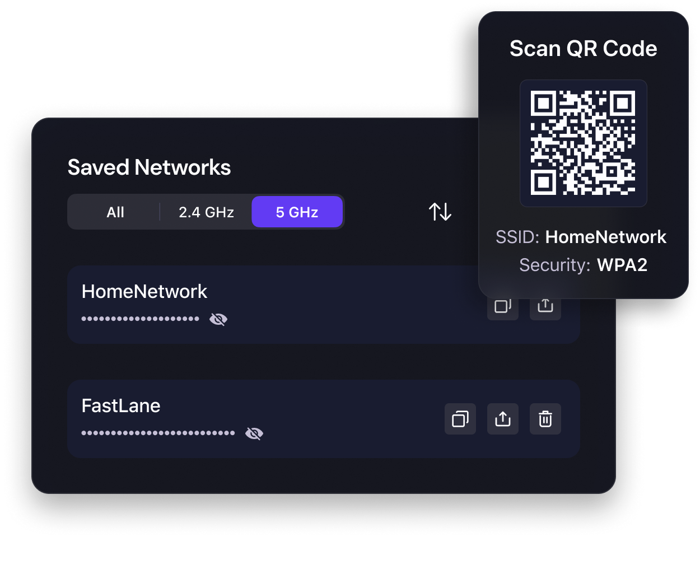
Task: Click the masked FastLane password dots
Action: pyautogui.click(x=158, y=433)
